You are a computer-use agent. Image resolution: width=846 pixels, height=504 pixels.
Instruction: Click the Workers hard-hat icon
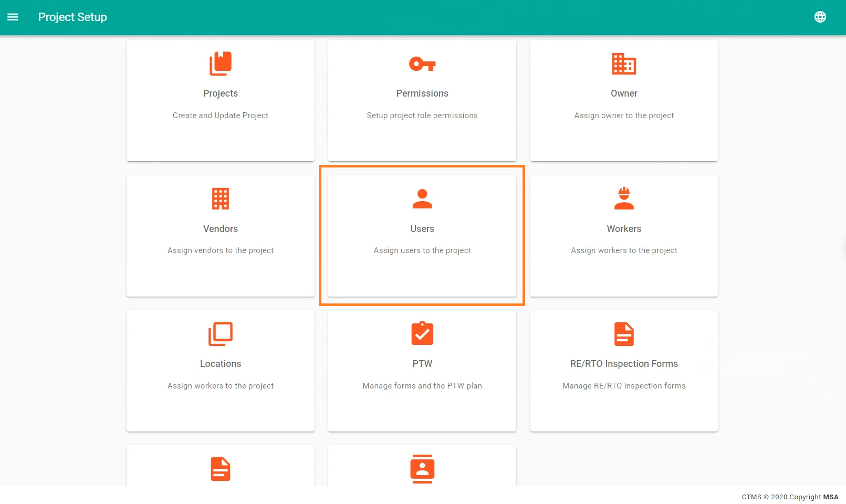click(624, 198)
